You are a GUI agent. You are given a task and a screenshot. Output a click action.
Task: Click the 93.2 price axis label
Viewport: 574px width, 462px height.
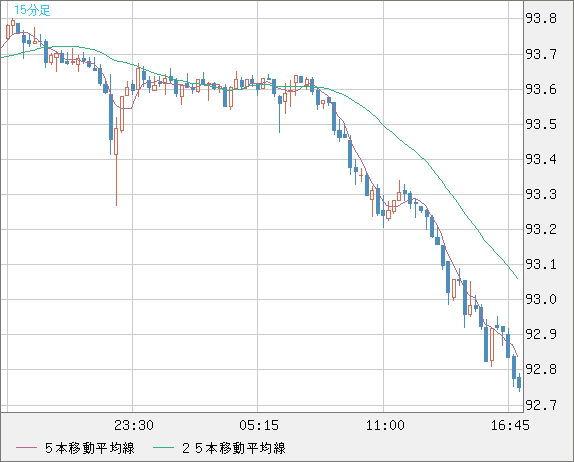point(541,230)
